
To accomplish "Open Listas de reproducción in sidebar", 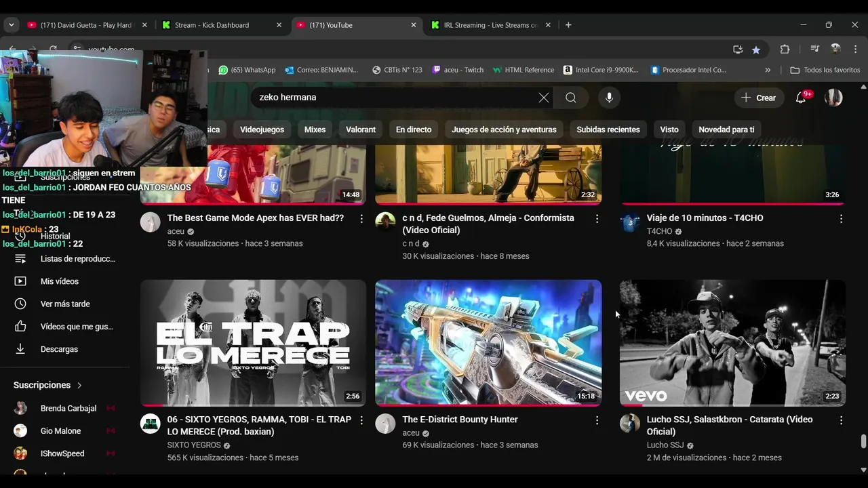I will pyautogui.click(x=65, y=259).
